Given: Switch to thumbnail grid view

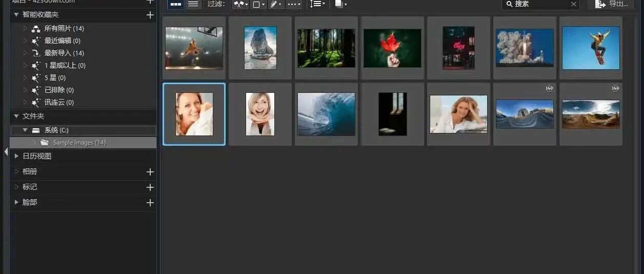Looking at the screenshot, I should (x=176, y=4).
